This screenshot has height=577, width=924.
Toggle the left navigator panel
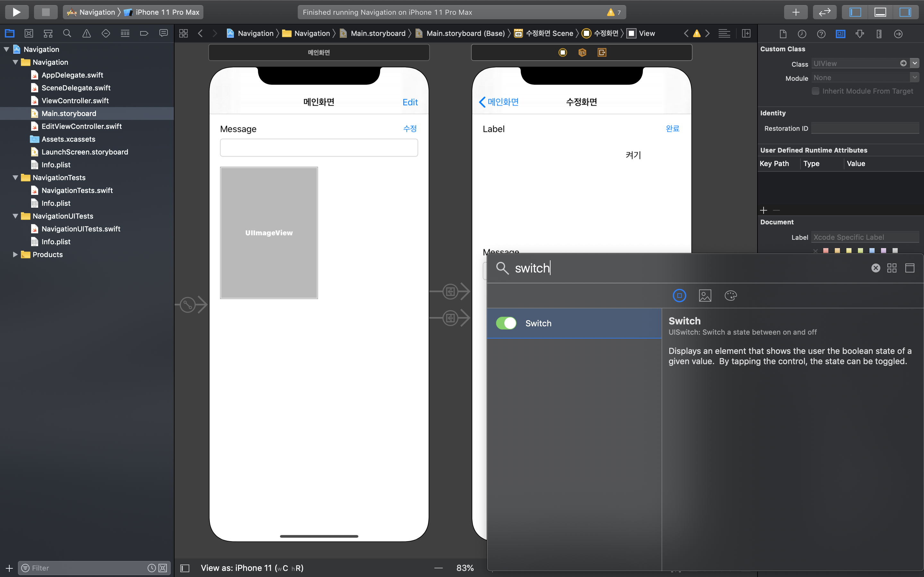coord(855,12)
